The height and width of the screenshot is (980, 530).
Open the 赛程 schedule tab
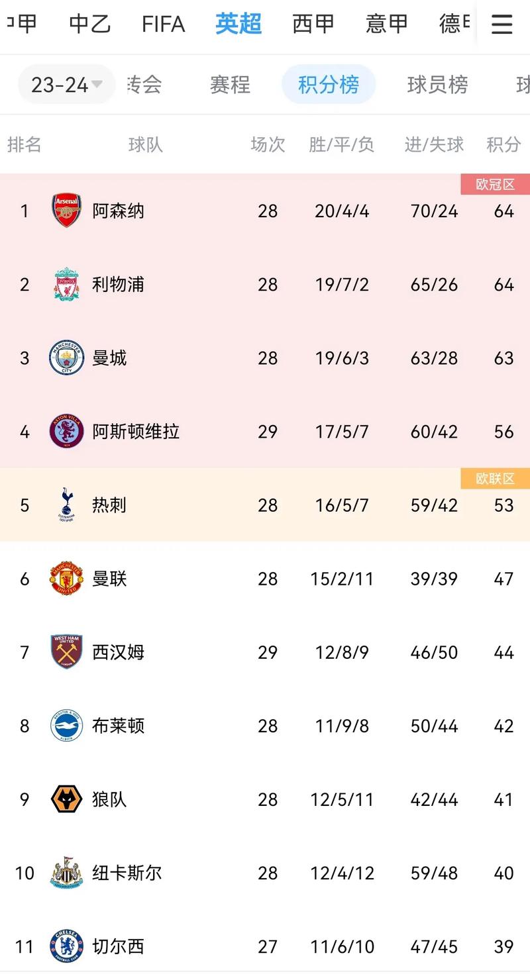tap(230, 85)
